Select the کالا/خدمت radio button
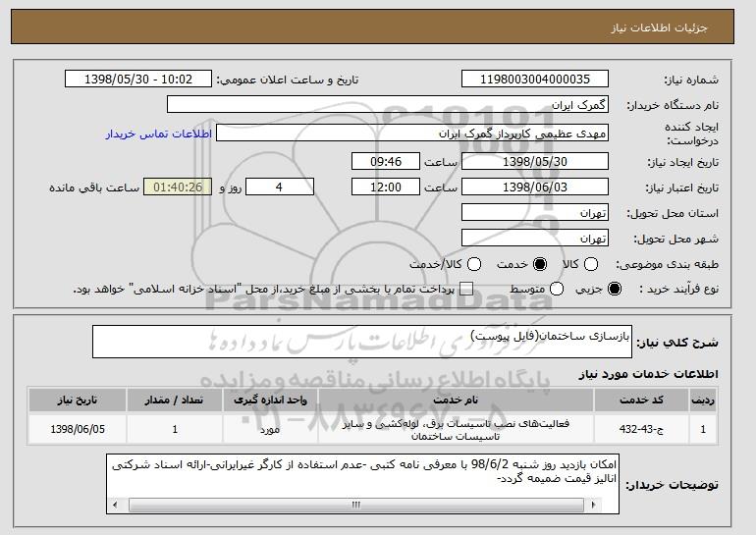The width and height of the screenshot is (756, 535). [474, 264]
